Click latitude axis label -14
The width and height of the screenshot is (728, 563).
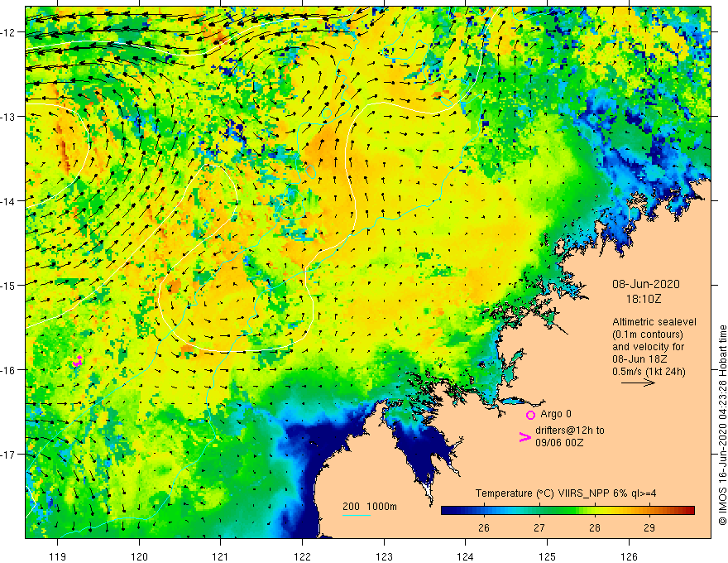[x=9, y=201]
